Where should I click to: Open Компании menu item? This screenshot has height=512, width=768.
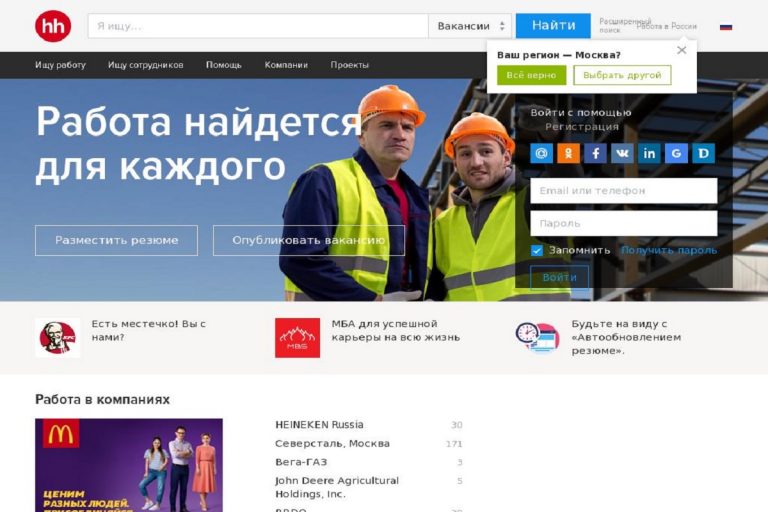click(286, 65)
